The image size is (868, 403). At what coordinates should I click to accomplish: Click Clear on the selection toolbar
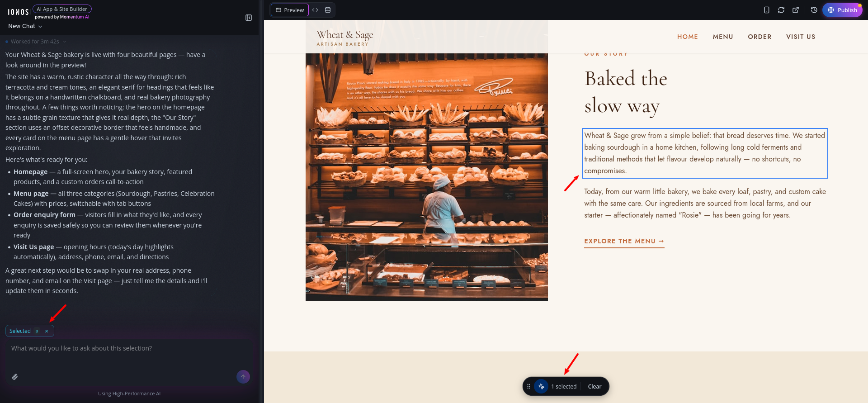594,387
